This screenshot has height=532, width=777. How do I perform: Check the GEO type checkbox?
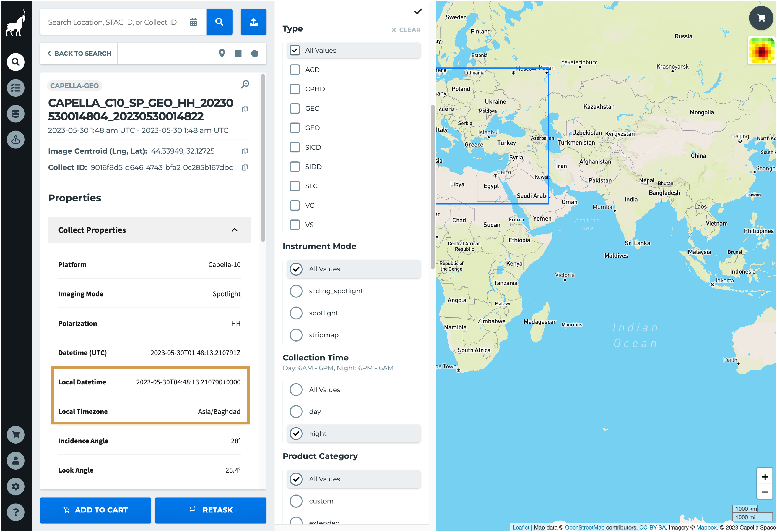coord(295,128)
